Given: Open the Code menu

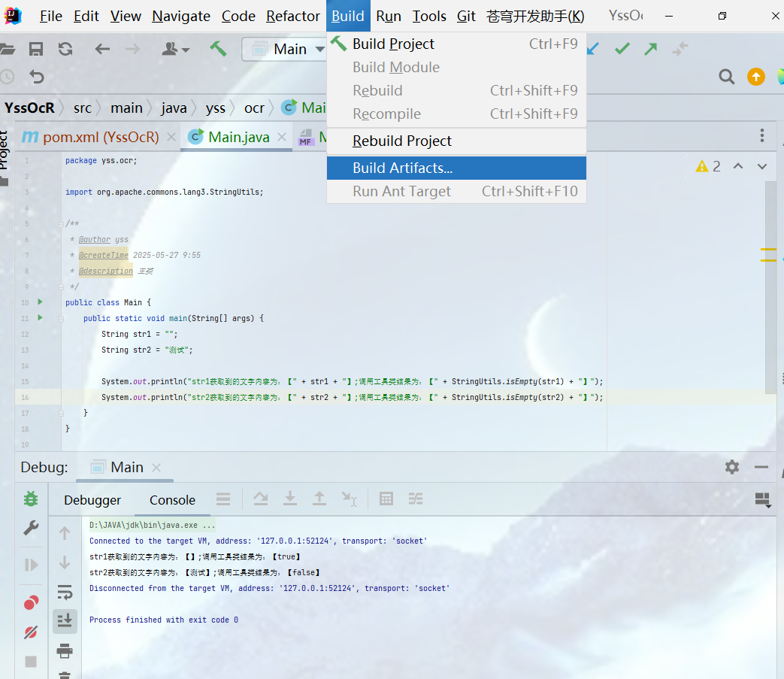Looking at the screenshot, I should (238, 16).
